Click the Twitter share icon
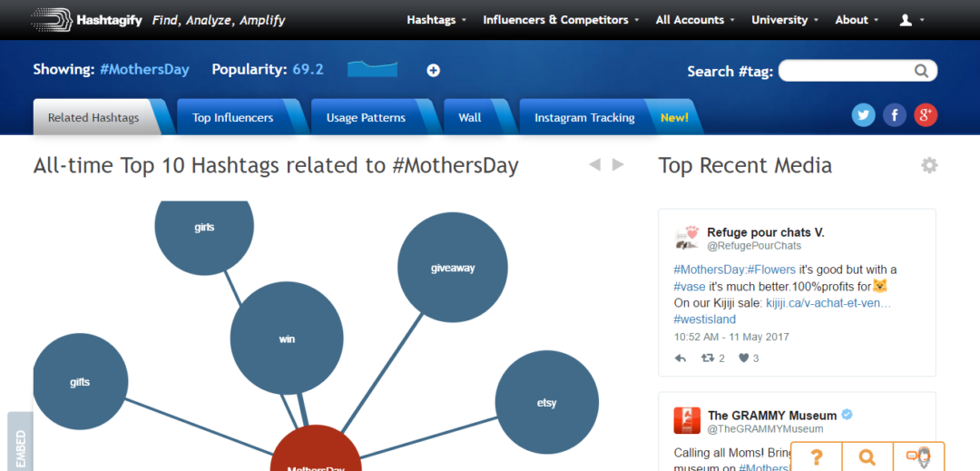Screen dimensions: 980x471 click(x=863, y=115)
